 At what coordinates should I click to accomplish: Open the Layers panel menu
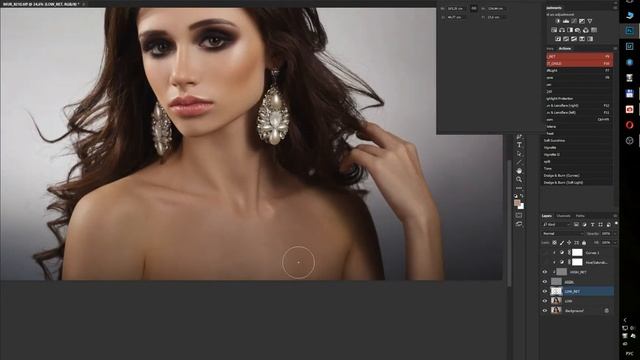pos(615,216)
